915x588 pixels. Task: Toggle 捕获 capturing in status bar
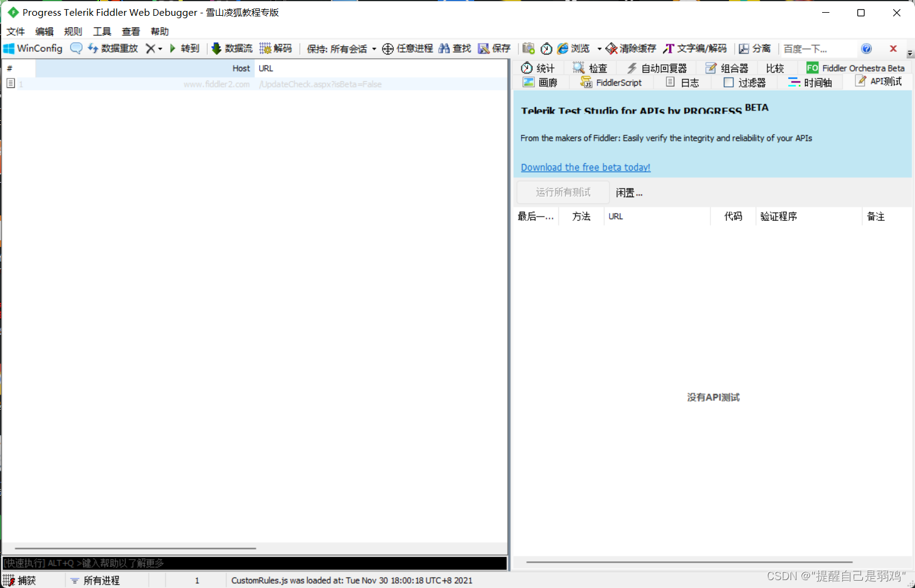click(20, 581)
